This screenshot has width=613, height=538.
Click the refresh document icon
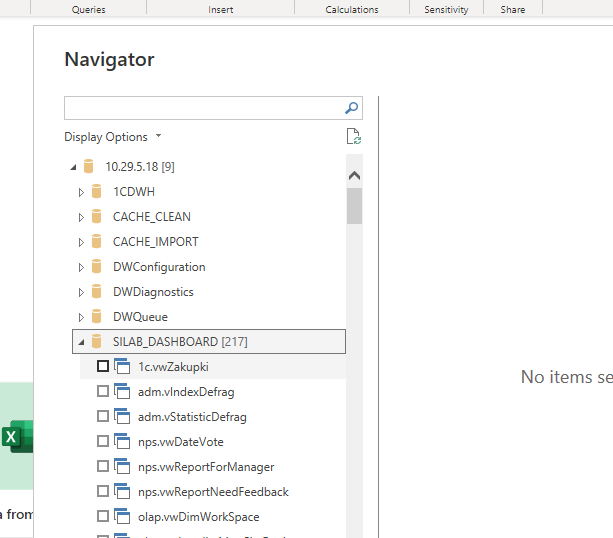tap(354, 136)
